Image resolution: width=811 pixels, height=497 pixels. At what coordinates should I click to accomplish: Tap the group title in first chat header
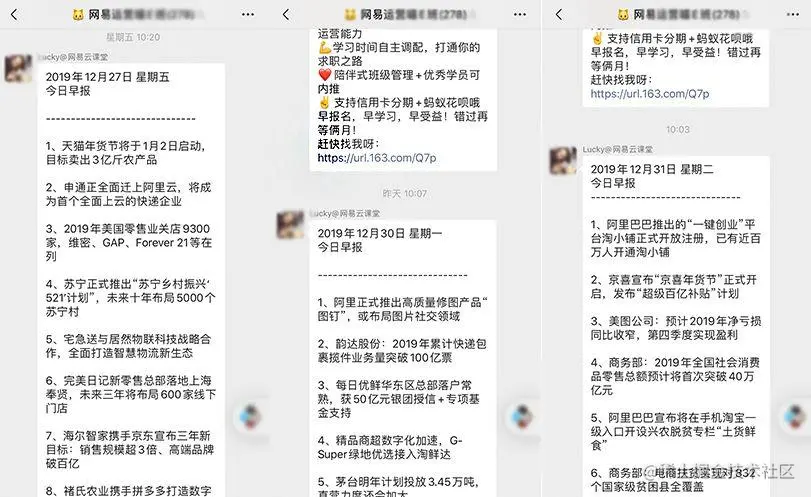132,14
